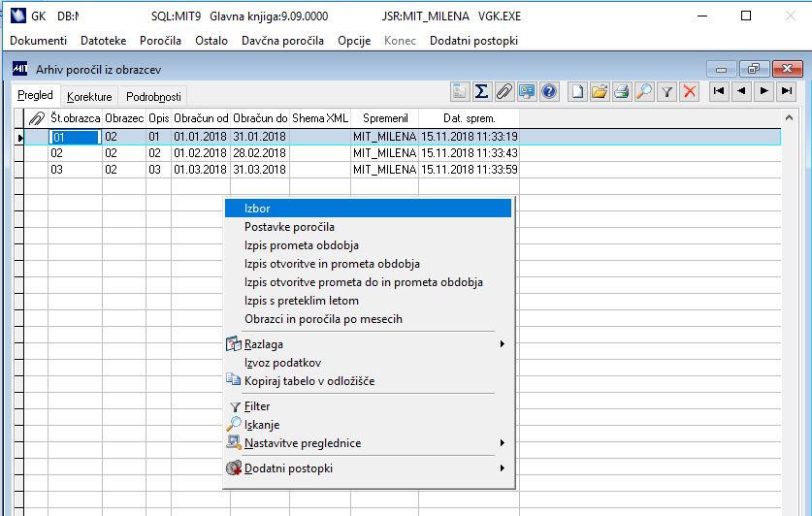
Task: Expand the Razlaga submenu arrow
Action: click(502, 344)
